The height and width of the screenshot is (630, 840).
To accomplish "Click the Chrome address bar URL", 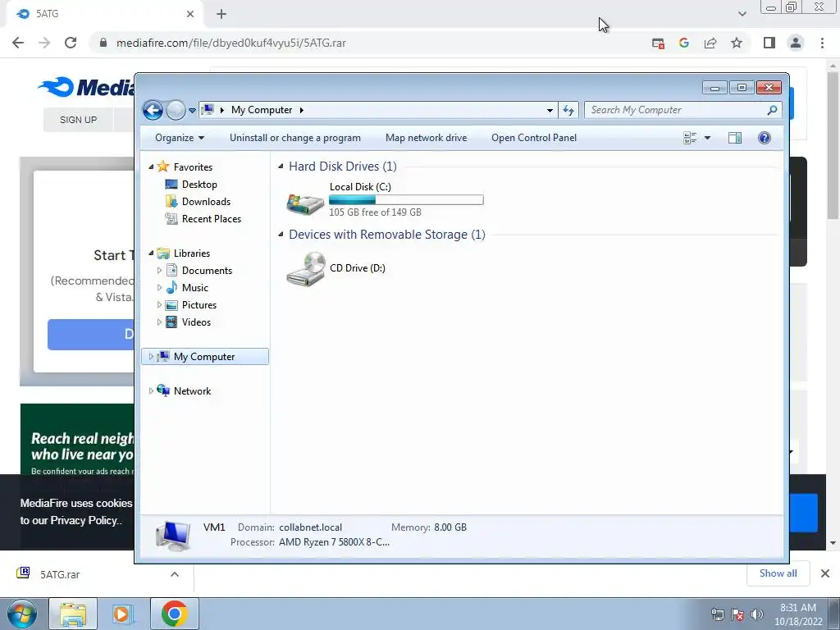I will click(231, 43).
